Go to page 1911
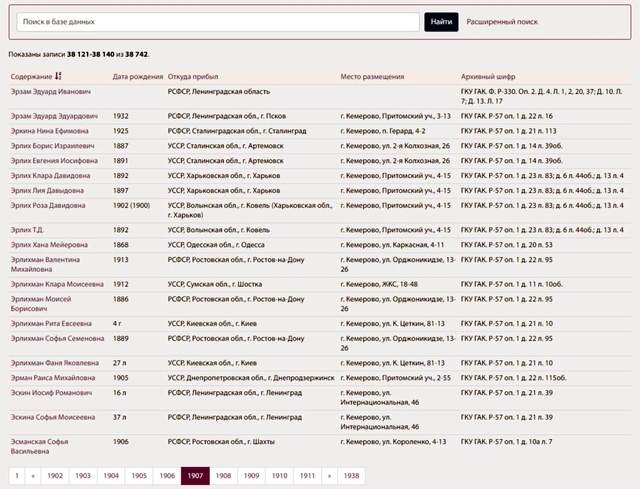 [x=308, y=476]
